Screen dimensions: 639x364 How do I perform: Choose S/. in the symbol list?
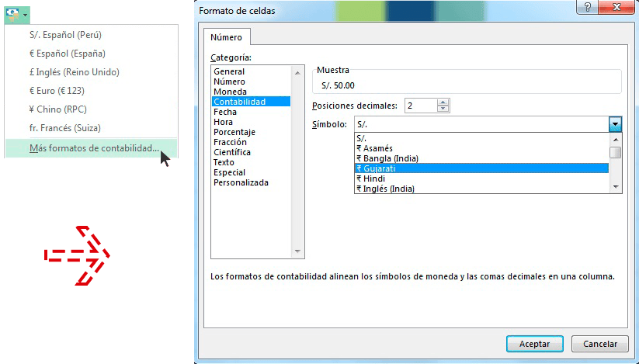(x=481, y=138)
